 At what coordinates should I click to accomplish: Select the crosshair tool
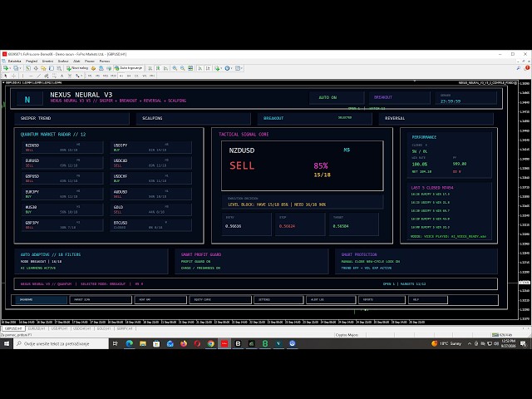pyautogui.click(x=13, y=76)
